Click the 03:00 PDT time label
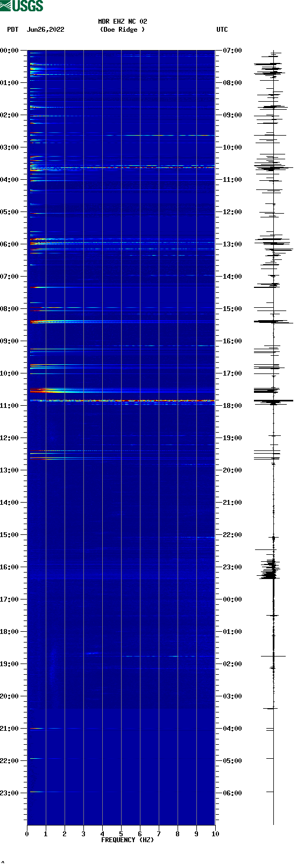297x868 pixels. [10, 147]
